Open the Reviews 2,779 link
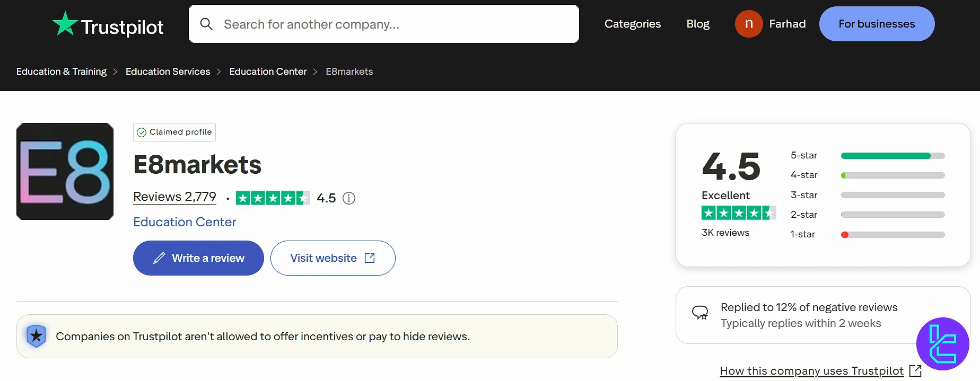Image resolution: width=980 pixels, height=381 pixels. click(x=174, y=197)
